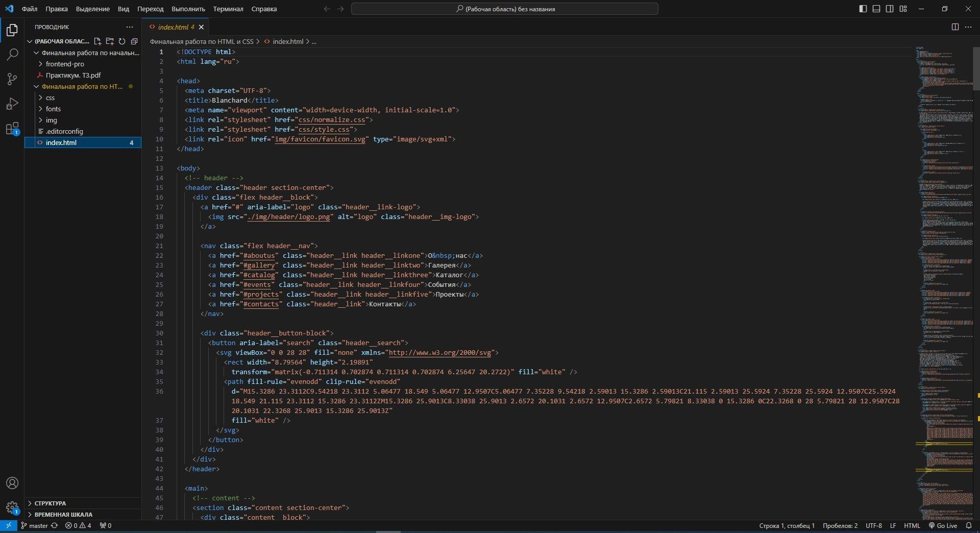Open the Вид menu

[123, 9]
